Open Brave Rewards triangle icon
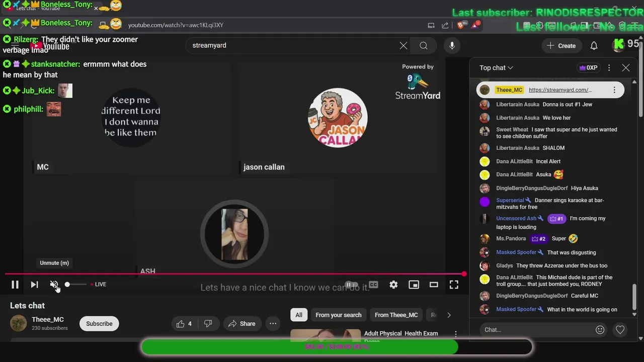Viewport: 644px width, 362px height. (x=476, y=25)
